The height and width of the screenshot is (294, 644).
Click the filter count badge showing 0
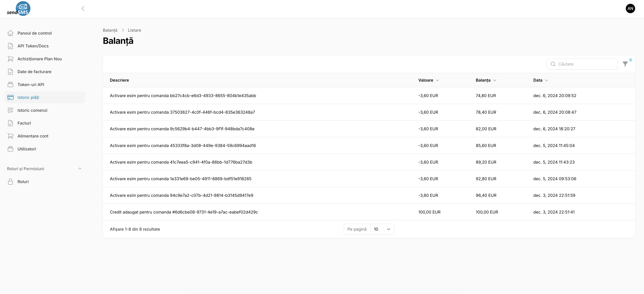630,60
